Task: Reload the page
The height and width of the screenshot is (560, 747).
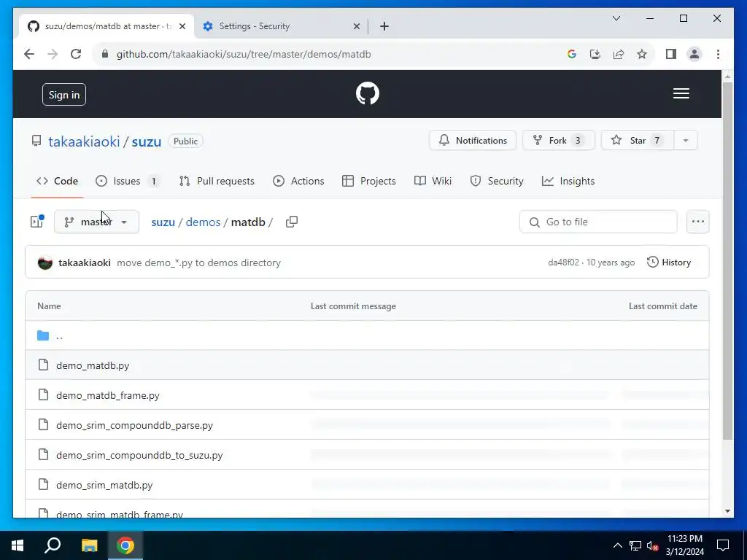Action: pyautogui.click(x=76, y=54)
